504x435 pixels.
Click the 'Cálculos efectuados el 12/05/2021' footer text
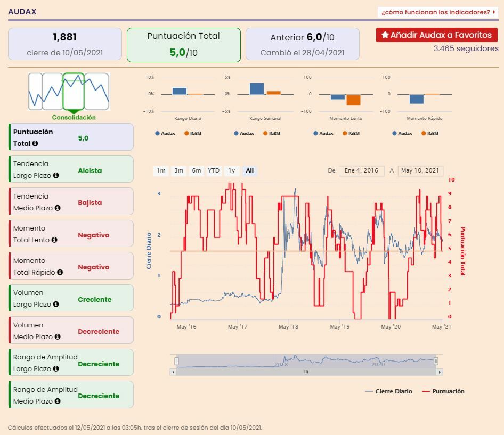coord(135,428)
